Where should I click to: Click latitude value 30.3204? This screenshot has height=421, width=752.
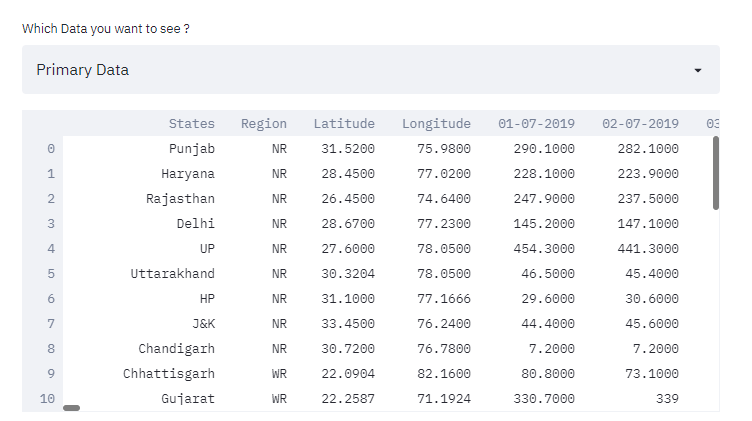pyautogui.click(x=348, y=273)
